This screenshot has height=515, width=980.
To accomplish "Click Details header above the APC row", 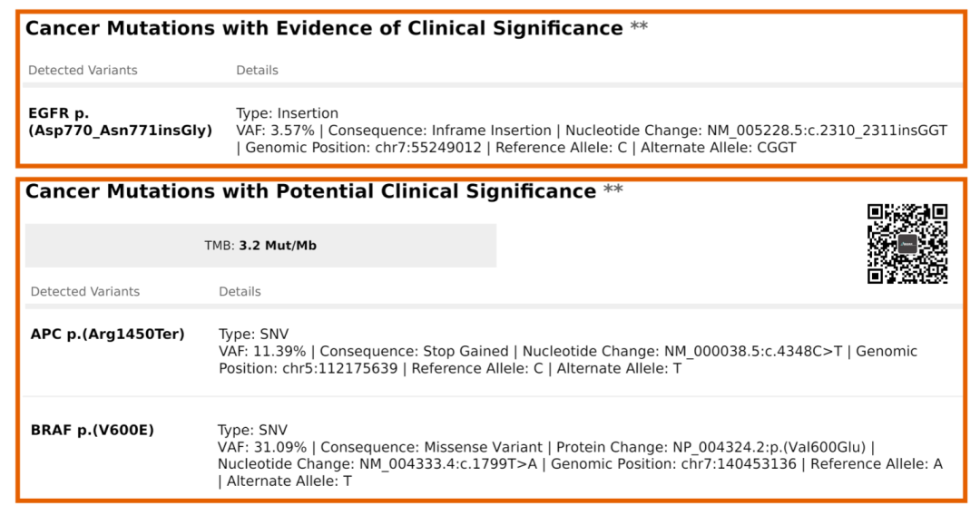I will tap(240, 292).
